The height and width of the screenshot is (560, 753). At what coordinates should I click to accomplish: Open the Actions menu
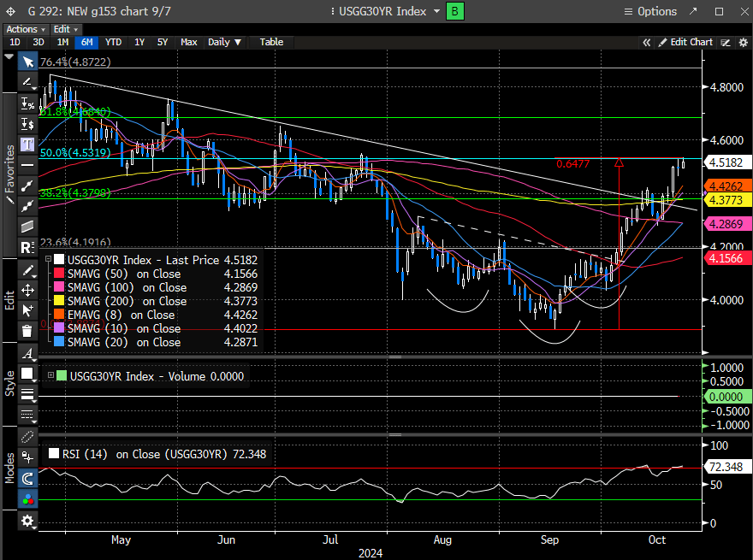[x=25, y=29]
